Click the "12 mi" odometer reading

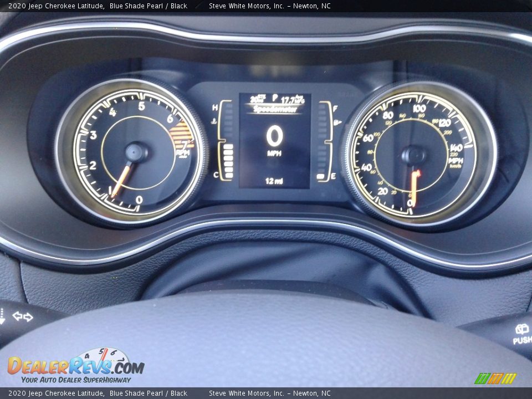pyautogui.click(x=274, y=181)
